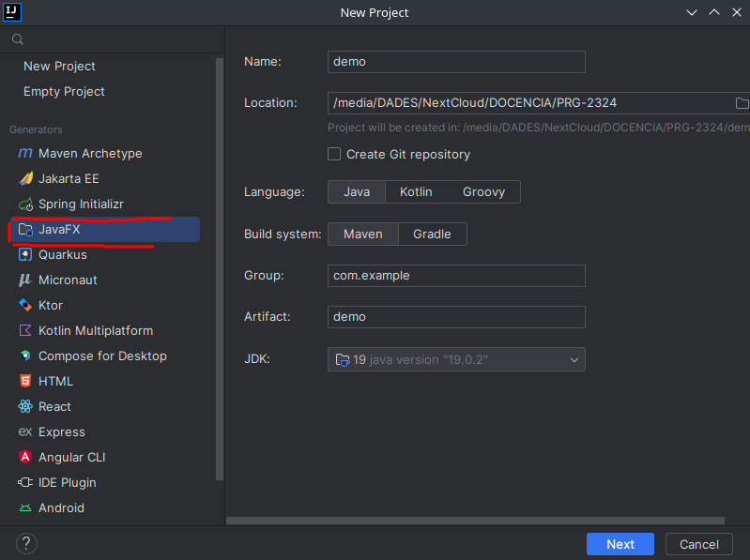Click the 'Project will be created in' hint
The height and width of the screenshot is (560, 750).
539,128
